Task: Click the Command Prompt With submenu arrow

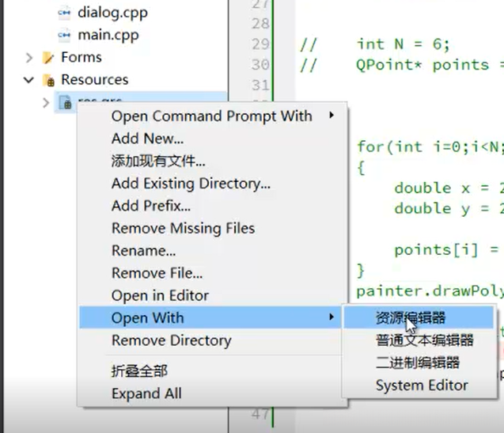Action: pos(332,115)
